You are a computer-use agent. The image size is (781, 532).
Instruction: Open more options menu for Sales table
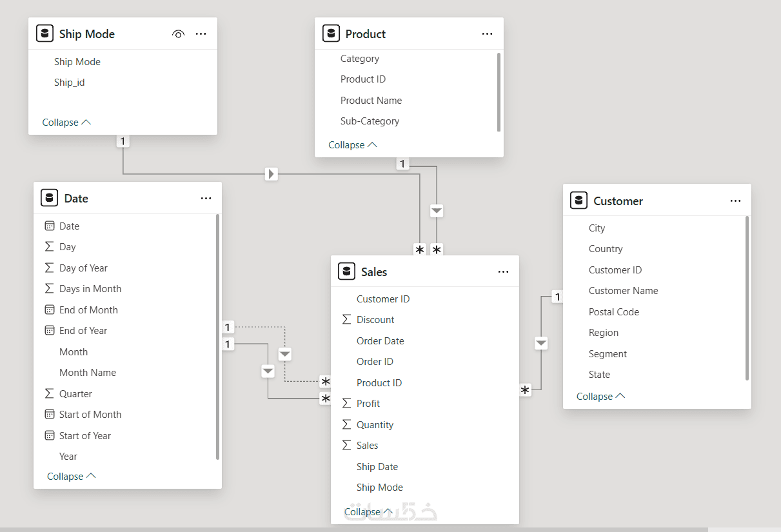click(x=504, y=271)
